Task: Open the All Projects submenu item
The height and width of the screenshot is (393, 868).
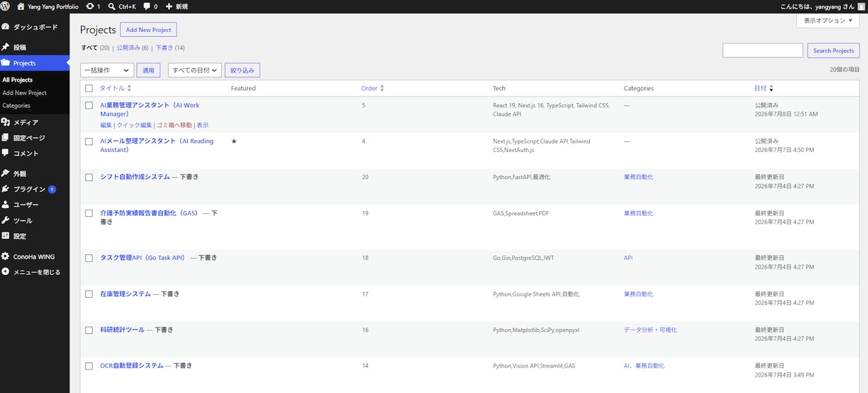Action: (x=18, y=80)
